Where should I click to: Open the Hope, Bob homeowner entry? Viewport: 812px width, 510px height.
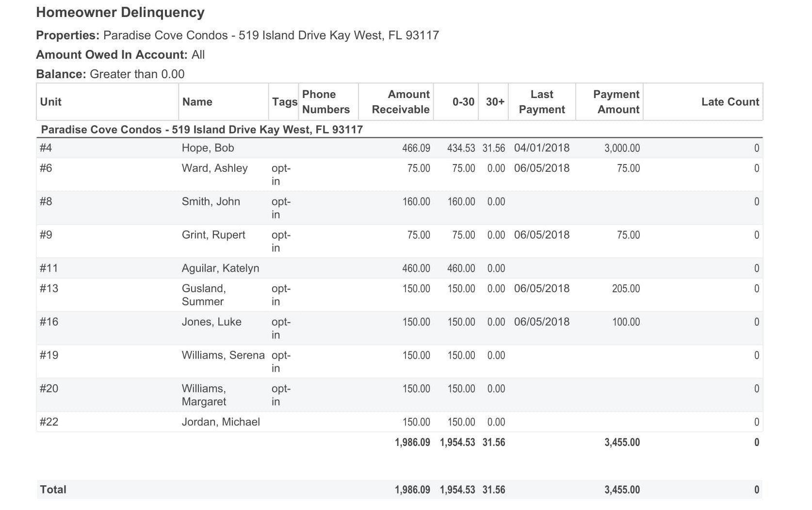(208, 148)
